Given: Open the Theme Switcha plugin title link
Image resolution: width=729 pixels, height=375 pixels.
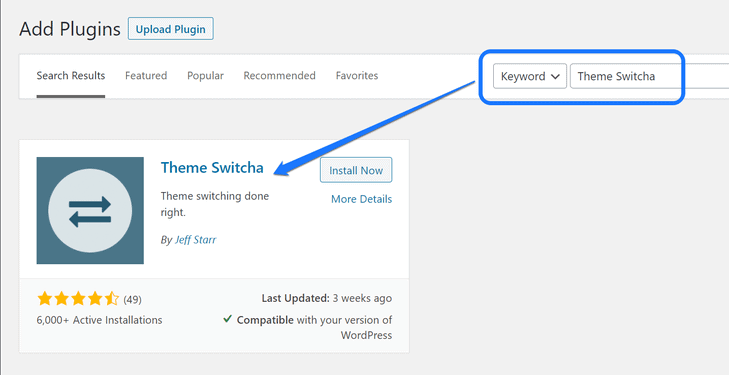Looking at the screenshot, I should point(212,167).
